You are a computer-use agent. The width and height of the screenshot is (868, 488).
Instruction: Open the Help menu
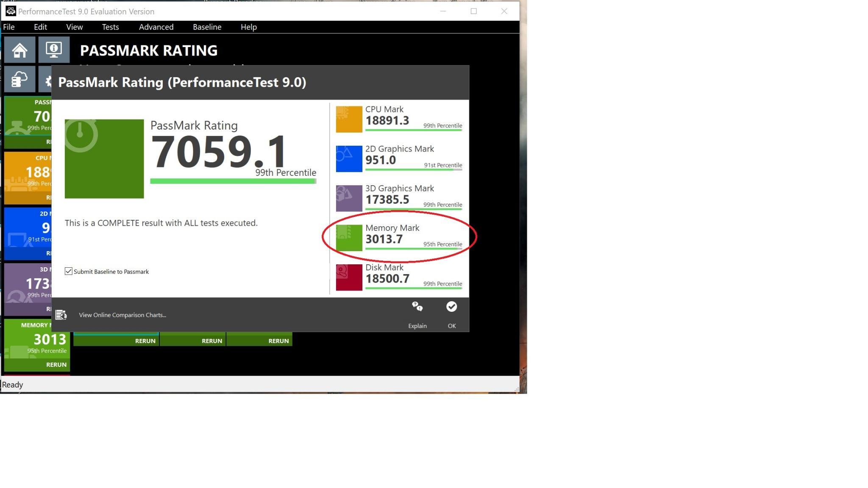(x=249, y=27)
